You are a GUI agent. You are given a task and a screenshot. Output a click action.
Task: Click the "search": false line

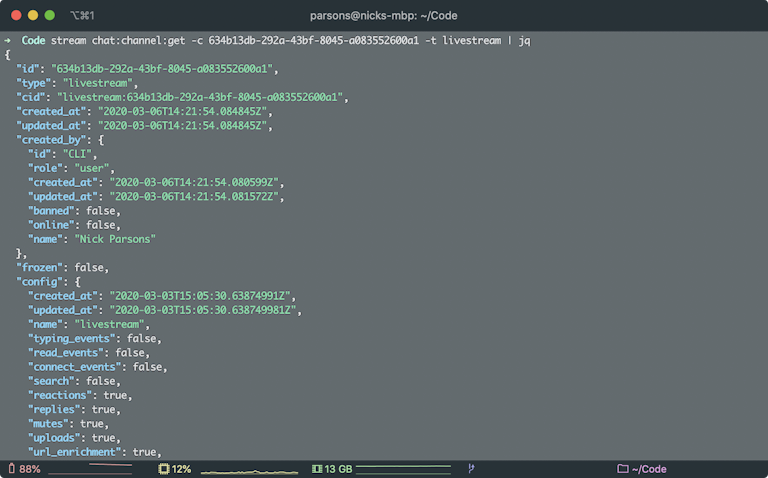tap(74, 381)
